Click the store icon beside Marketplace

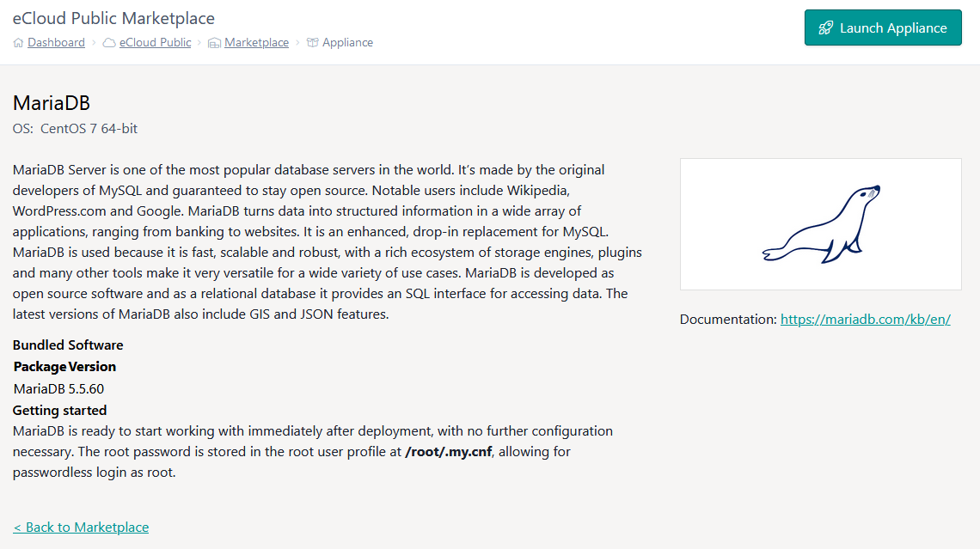coord(214,43)
